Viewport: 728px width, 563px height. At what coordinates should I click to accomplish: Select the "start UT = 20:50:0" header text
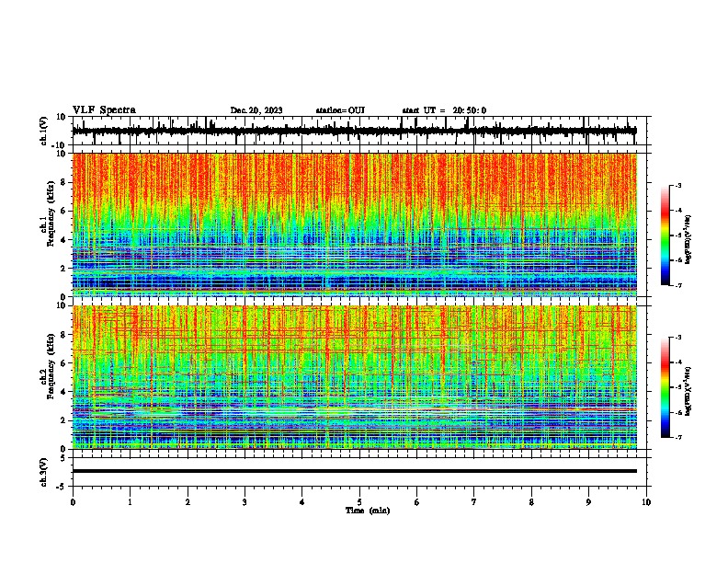444,110
